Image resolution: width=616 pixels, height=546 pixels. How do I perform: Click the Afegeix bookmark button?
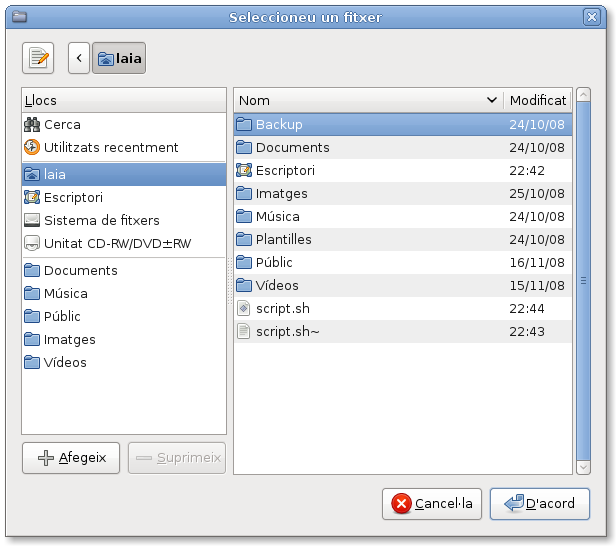click(71, 458)
